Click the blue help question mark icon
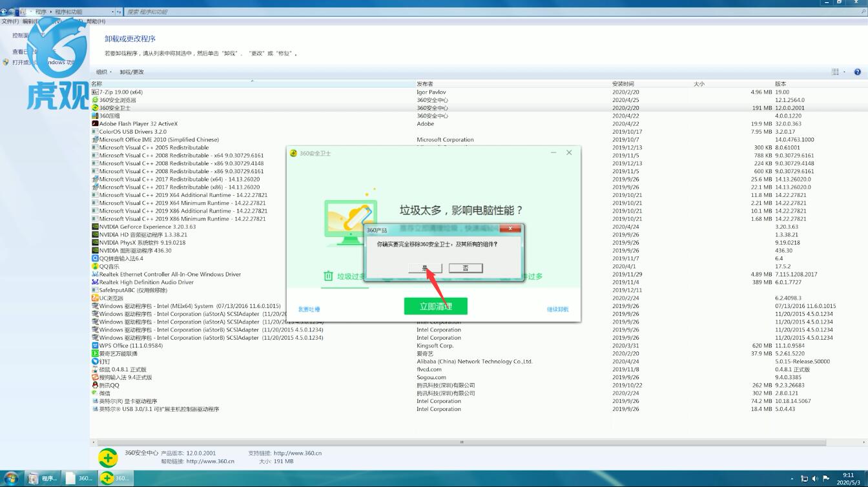This screenshot has height=487, width=868. click(858, 72)
